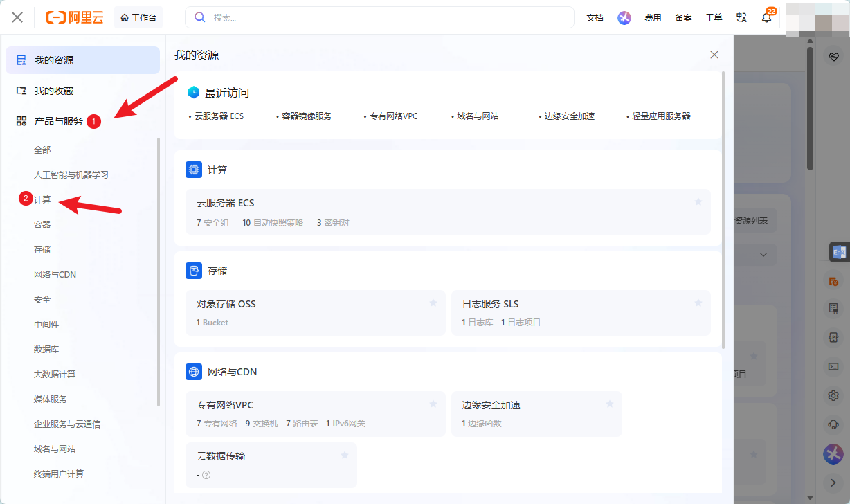Viewport: 850px width, 504px height.
Task: Choose the 安全 category
Action: point(42,299)
